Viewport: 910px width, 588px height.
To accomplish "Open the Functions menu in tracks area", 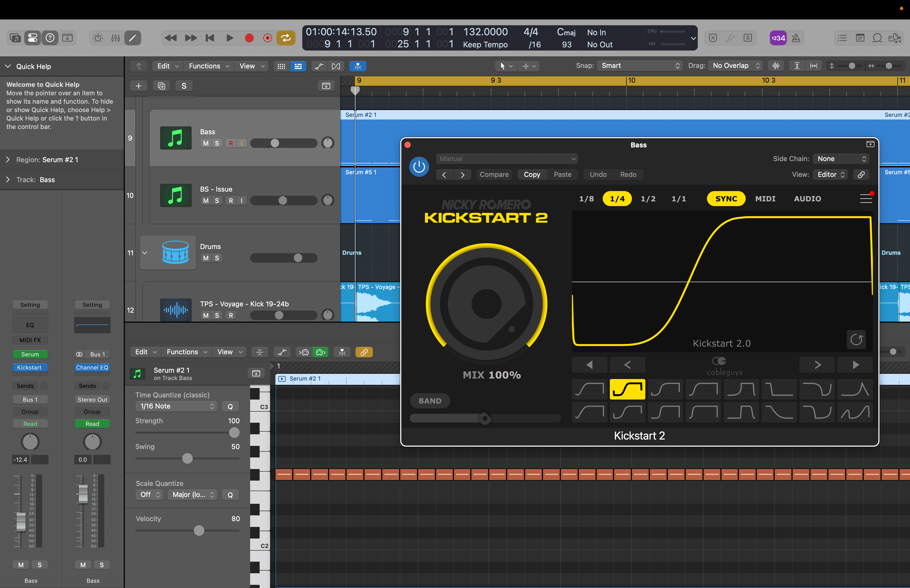I will pos(209,66).
